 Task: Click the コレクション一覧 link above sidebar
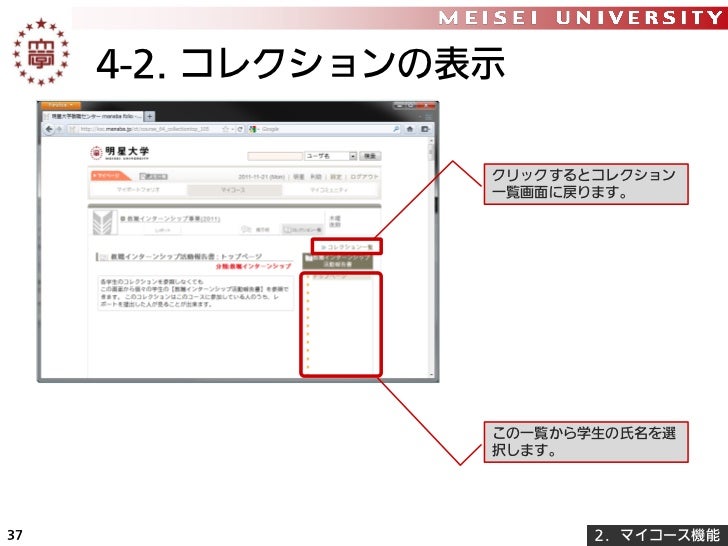[x=347, y=247]
